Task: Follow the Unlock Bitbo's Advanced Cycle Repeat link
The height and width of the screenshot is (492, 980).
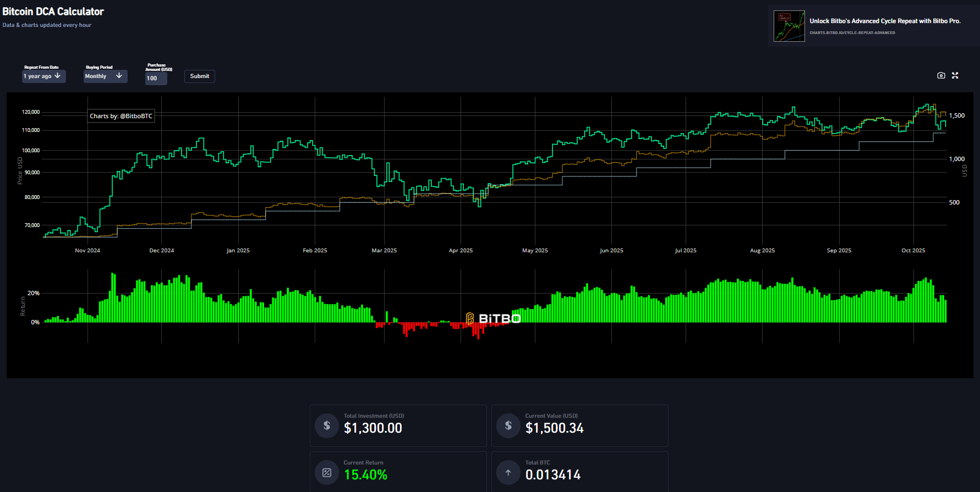Action: (885, 21)
